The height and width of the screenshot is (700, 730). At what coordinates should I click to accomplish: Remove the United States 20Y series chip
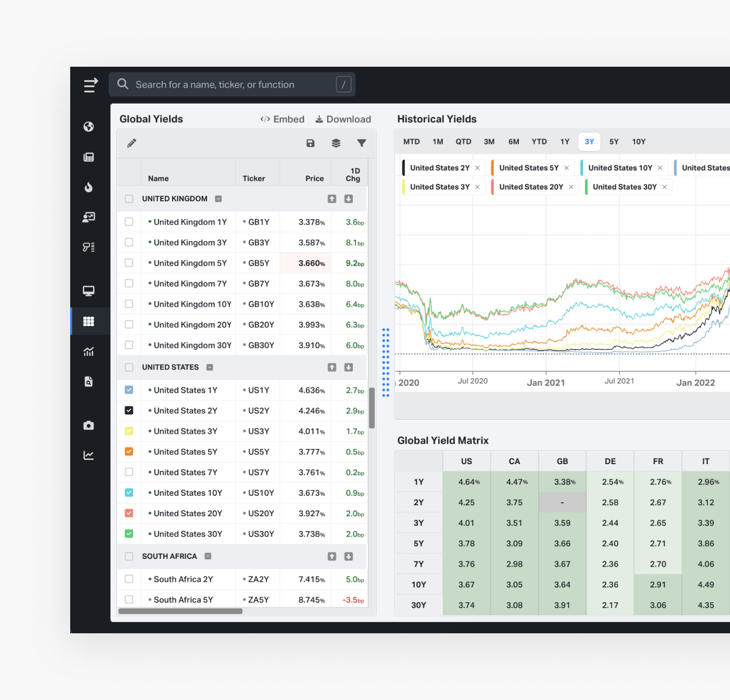571,187
